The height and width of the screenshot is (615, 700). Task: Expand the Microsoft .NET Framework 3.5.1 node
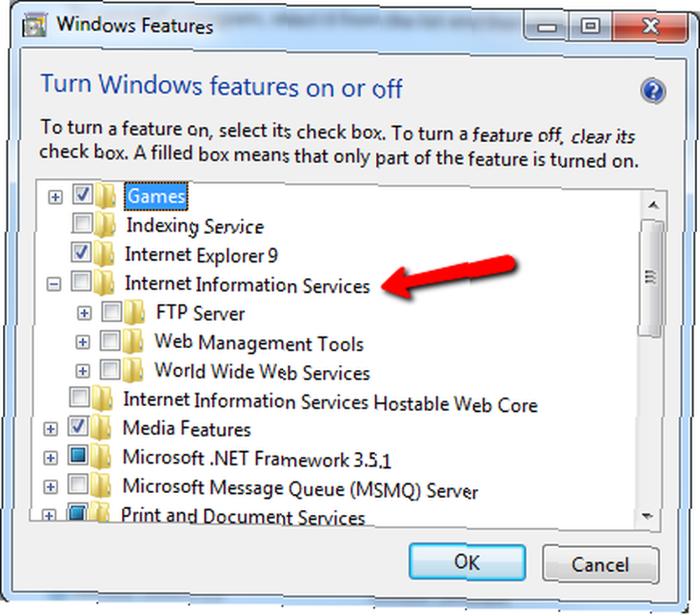[x=50, y=458]
